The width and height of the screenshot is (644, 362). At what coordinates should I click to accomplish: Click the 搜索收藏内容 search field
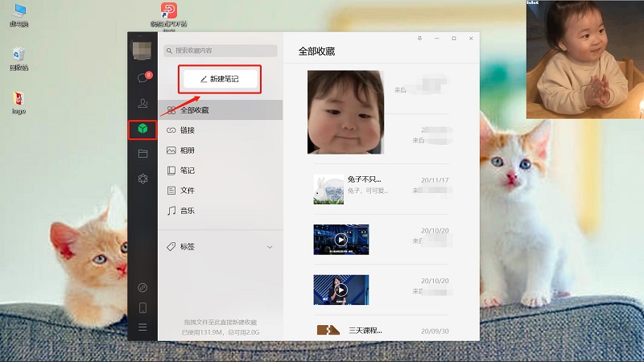pos(221,51)
